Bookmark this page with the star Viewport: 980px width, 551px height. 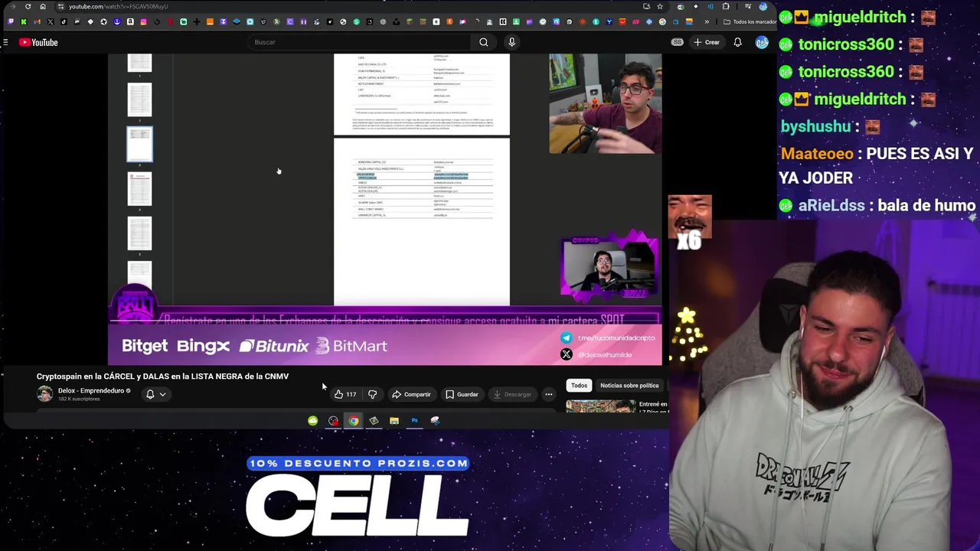pyautogui.click(x=660, y=6)
